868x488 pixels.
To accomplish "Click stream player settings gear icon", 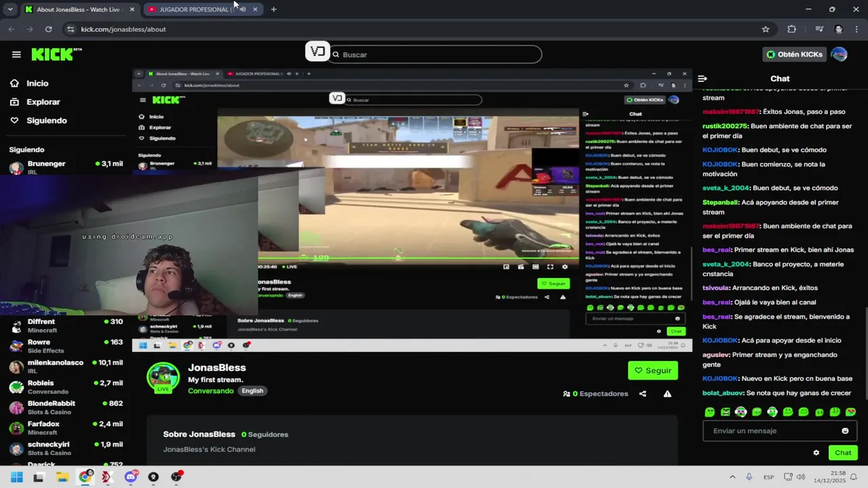I will 565,267.
